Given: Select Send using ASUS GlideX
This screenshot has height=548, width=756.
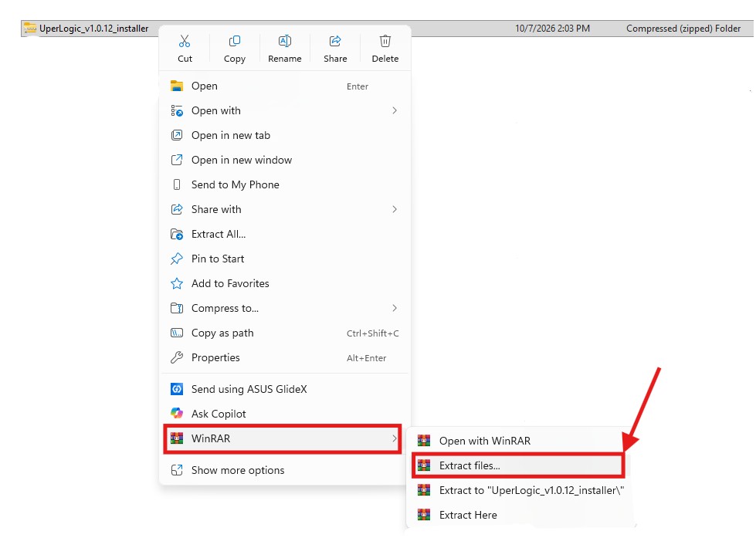Looking at the screenshot, I should (285, 389).
